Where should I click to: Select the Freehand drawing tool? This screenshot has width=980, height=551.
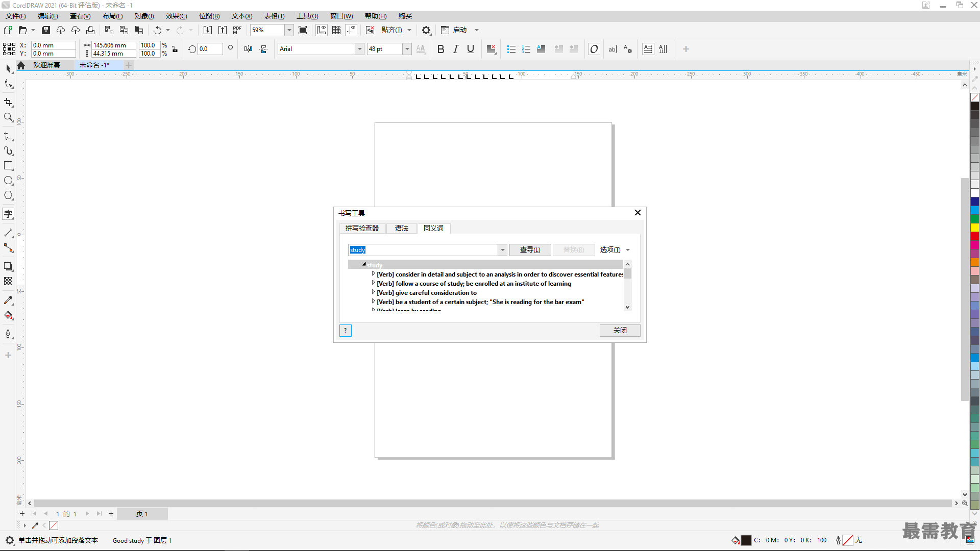click(8, 136)
